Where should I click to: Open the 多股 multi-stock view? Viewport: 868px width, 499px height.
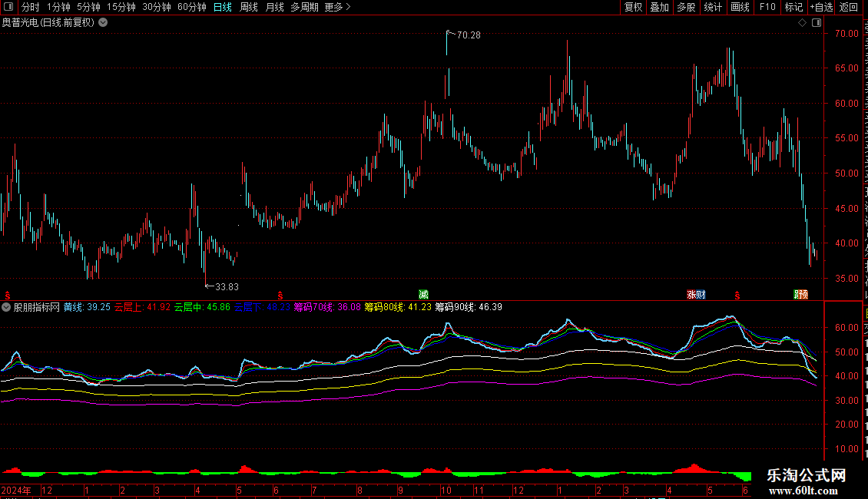pos(687,7)
